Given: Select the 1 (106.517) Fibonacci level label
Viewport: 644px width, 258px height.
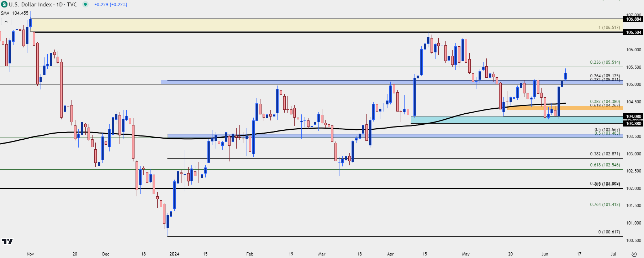Looking at the screenshot, I should pyautogui.click(x=609, y=27).
